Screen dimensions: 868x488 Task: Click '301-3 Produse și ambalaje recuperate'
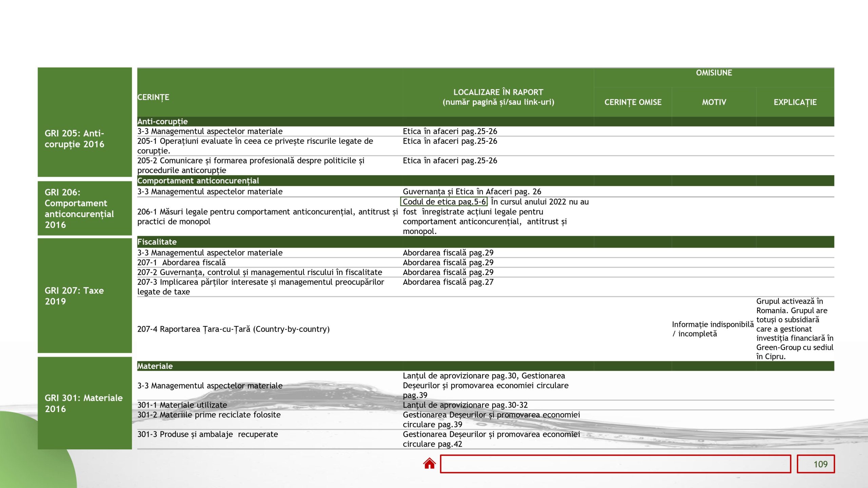click(x=208, y=434)
